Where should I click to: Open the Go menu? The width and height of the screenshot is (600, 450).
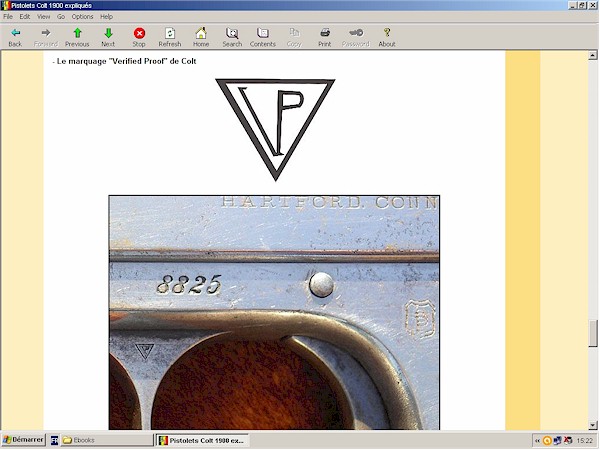[61, 16]
